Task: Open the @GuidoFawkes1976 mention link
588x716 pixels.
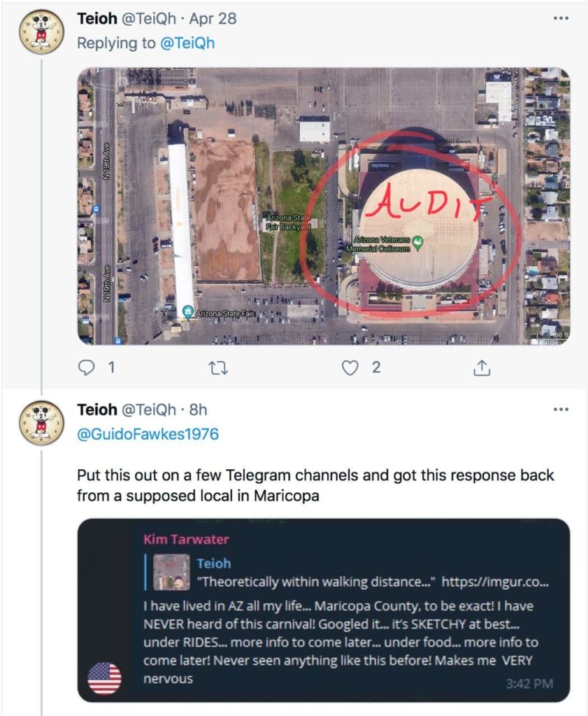Action: pos(148,434)
